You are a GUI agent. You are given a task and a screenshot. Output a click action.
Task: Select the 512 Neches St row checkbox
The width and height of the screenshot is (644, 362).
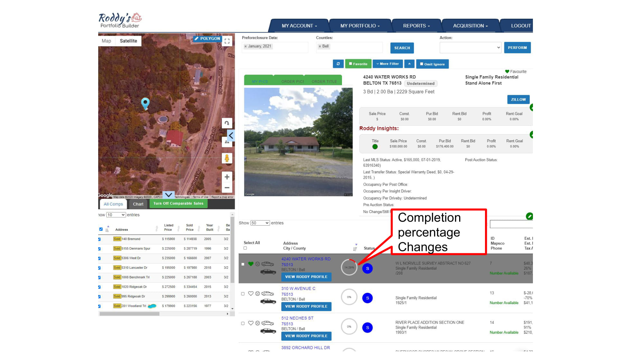click(243, 323)
